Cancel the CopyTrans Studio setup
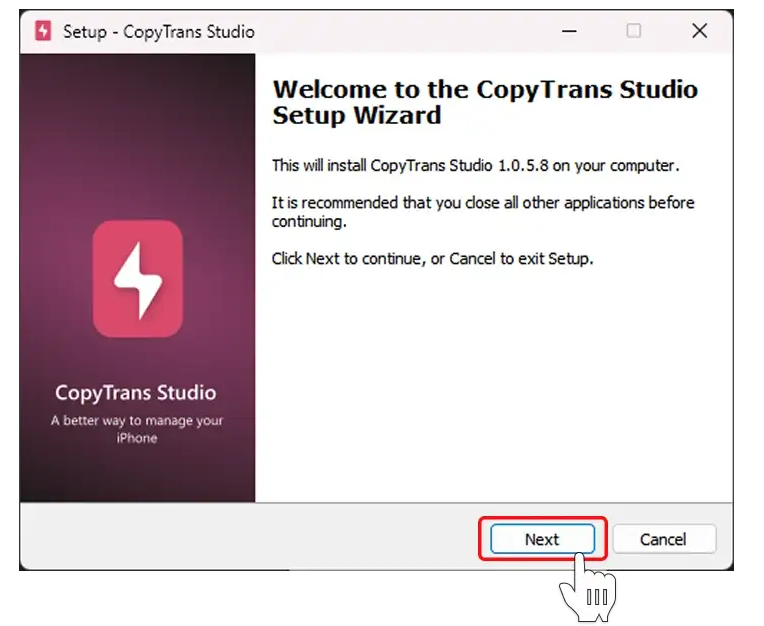The height and width of the screenshot is (626, 764). tap(664, 539)
